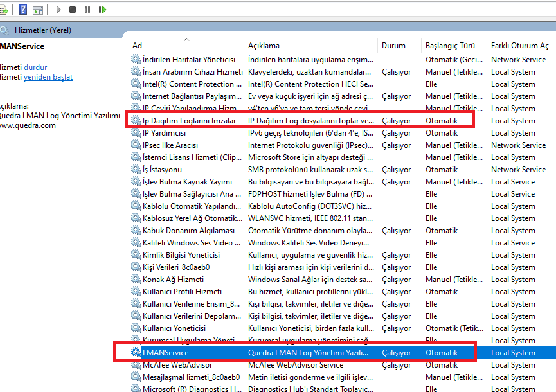Screen dimensions: 556x392
Task: Open the properties console toolbar icon
Action: [39, 10]
